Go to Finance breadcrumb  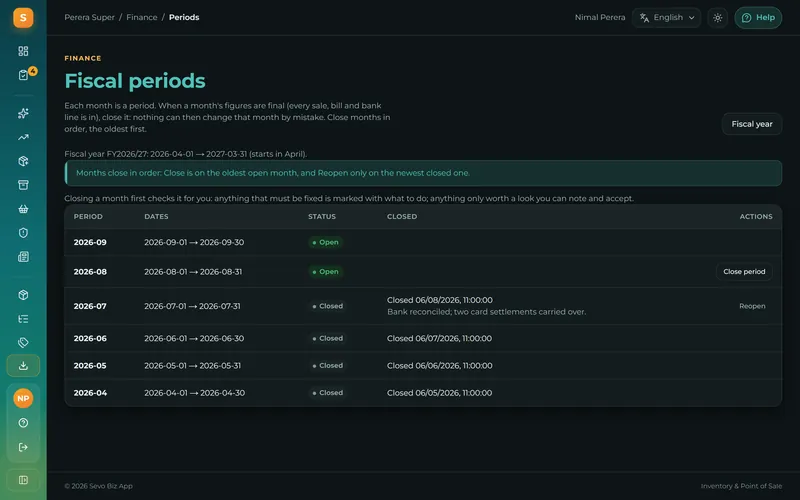point(142,17)
